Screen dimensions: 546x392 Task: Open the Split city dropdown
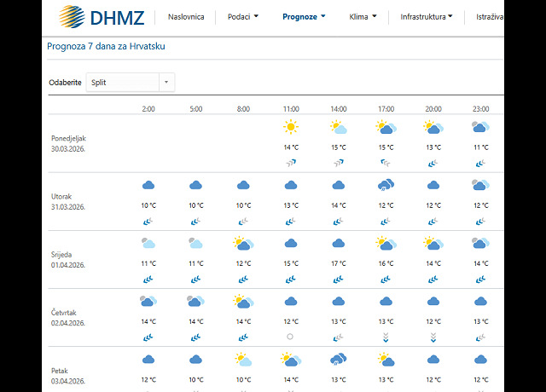click(x=130, y=83)
